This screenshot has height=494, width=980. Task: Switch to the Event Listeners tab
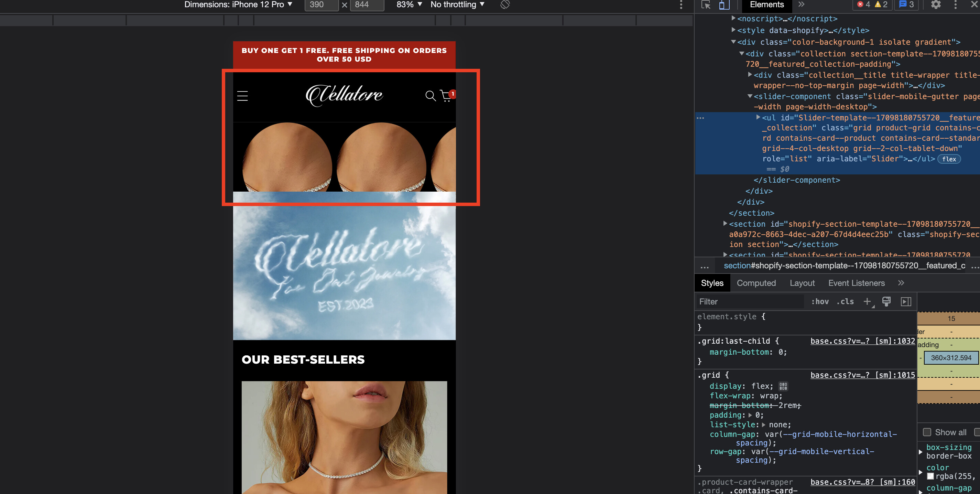[856, 283]
